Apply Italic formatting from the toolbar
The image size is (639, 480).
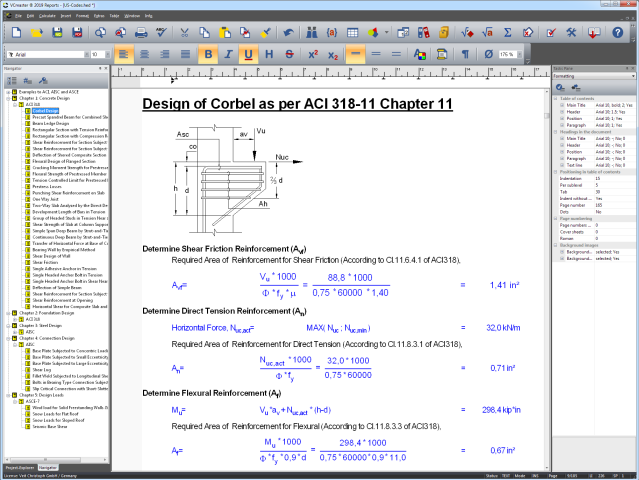pyautogui.click(x=229, y=54)
